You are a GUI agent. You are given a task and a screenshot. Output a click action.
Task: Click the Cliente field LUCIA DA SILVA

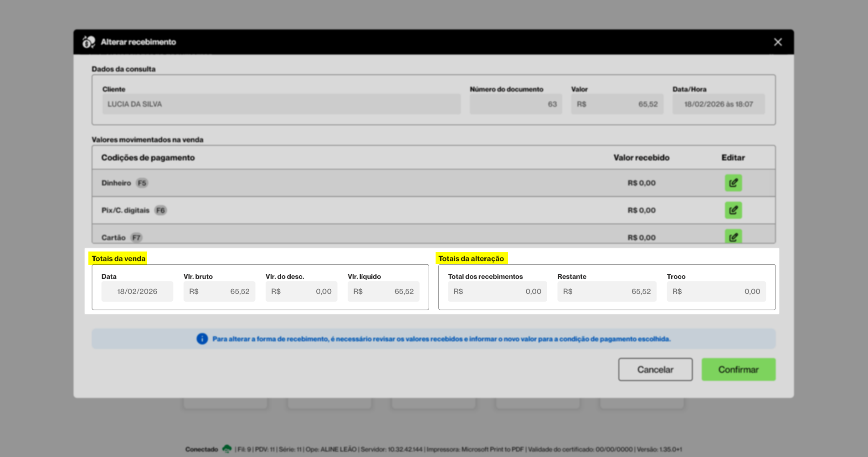tap(281, 104)
